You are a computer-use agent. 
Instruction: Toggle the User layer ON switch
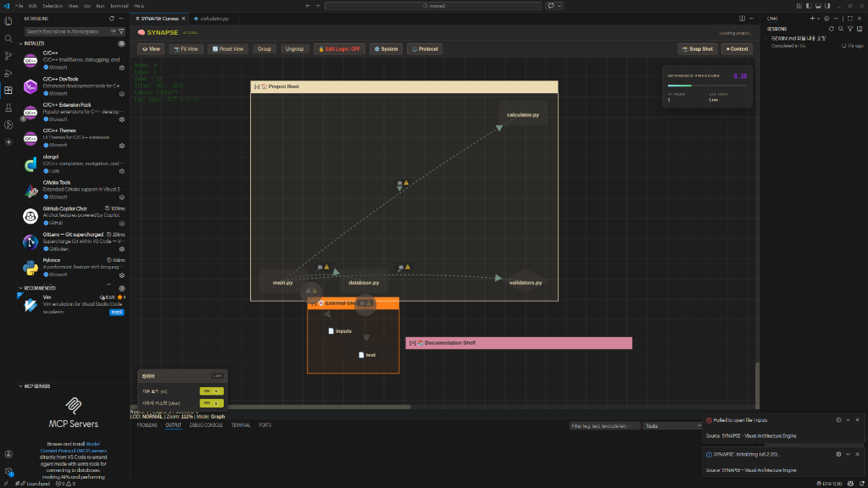point(211,403)
